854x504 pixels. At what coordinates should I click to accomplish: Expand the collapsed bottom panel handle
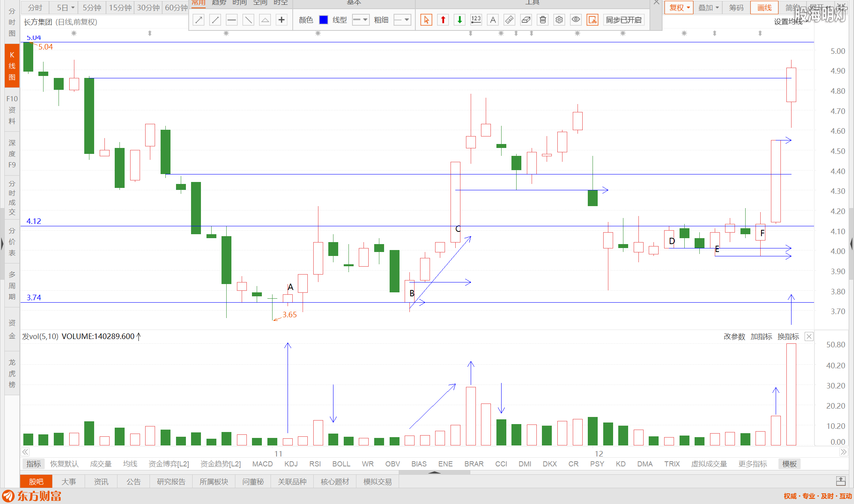coord(434,472)
